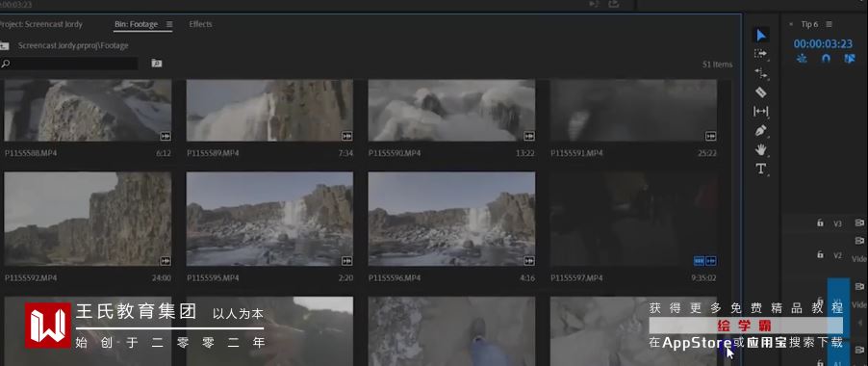Image resolution: width=868 pixels, height=366 pixels.
Task: Click the P1155592.MP4 file name
Action: tap(31, 278)
